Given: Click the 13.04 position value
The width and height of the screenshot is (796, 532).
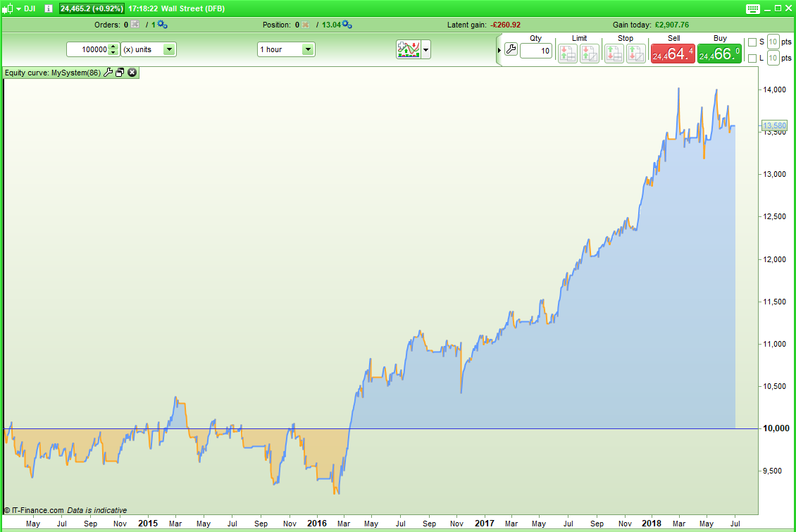Looking at the screenshot, I should pyautogui.click(x=332, y=25).
